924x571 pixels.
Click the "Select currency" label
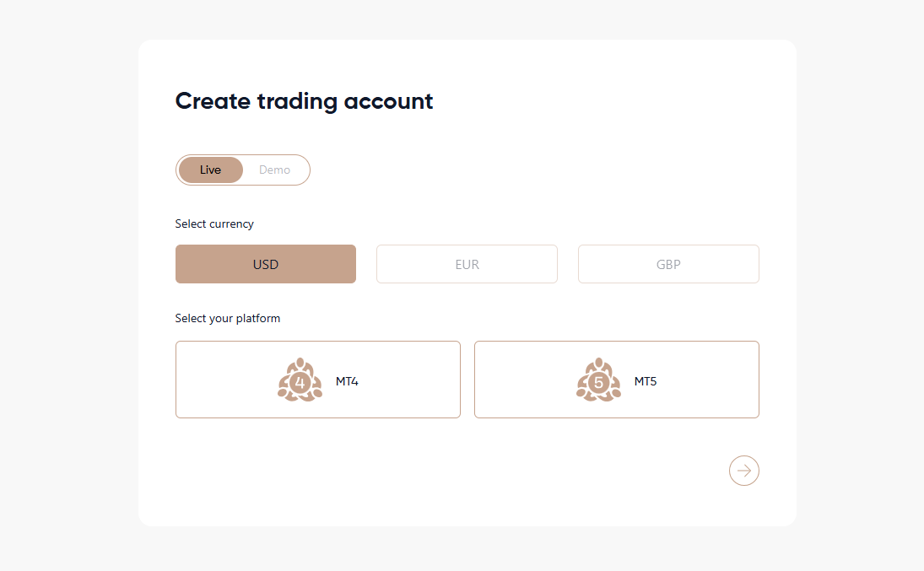pos(214,224)
